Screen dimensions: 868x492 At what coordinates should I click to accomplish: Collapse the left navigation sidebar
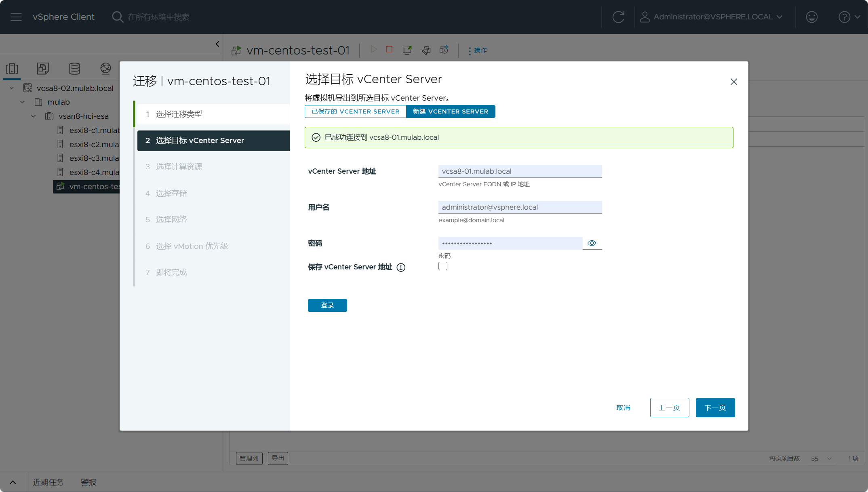click(217, 44)
